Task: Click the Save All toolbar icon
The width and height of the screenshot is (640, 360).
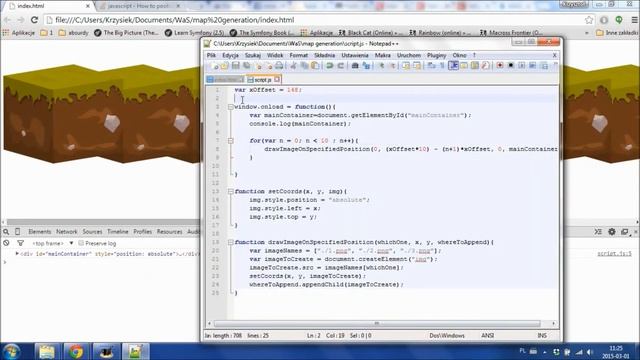Action: point(247,66)
